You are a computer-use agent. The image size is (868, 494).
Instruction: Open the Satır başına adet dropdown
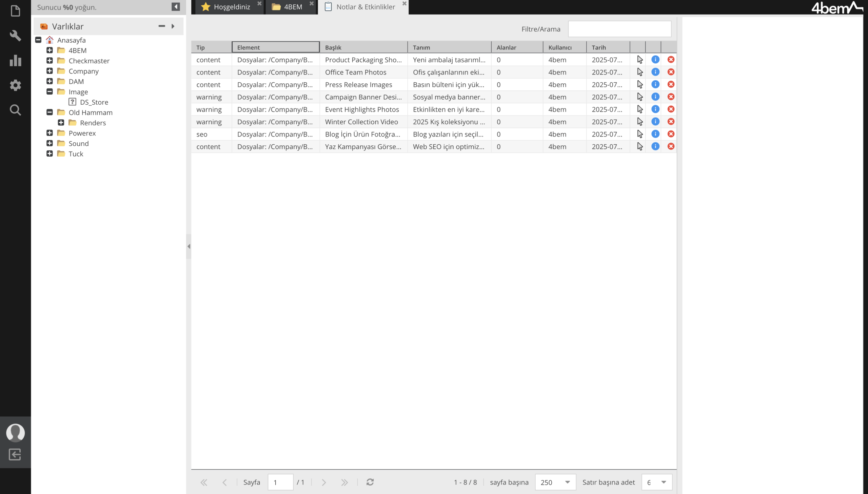click(x=663, y=482)
